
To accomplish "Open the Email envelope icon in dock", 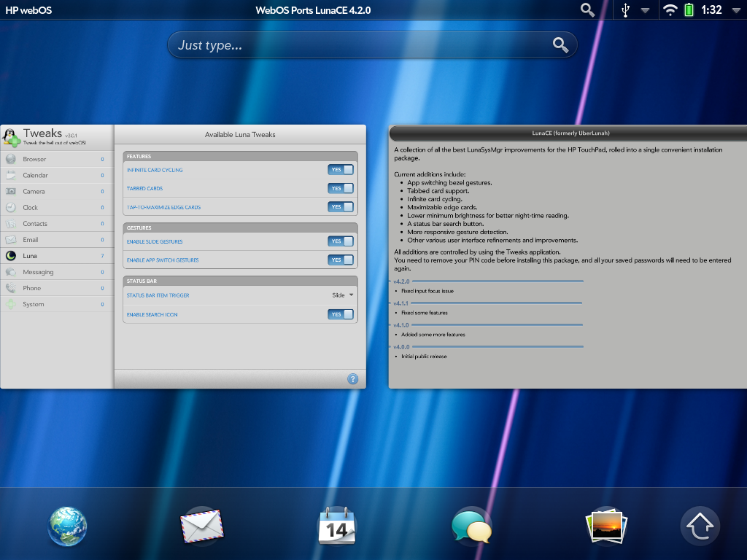I will click(x=202, y=526).
